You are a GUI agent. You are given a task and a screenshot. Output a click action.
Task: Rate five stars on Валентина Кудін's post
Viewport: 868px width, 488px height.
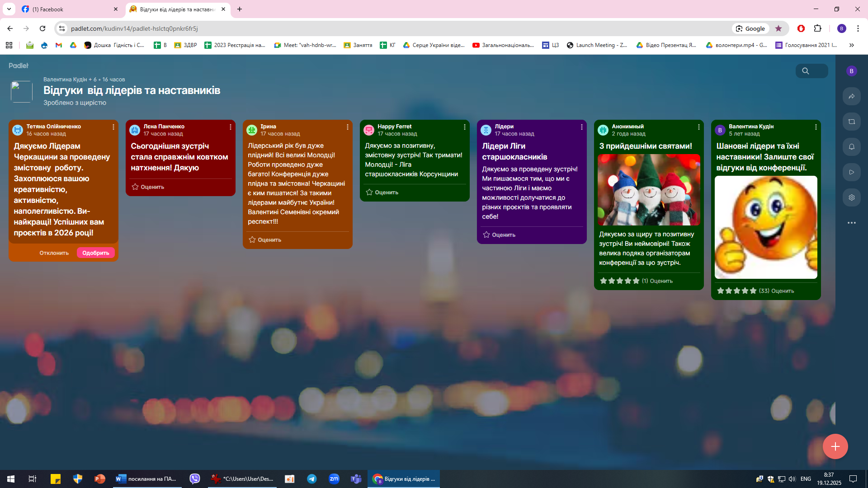coord(753,291)
